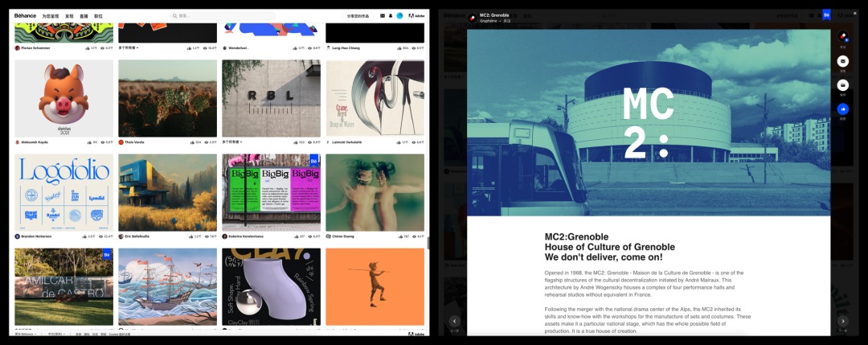The width and height of the screenshot is (868, 345).
Task: Click the share your work button
Action: point(358,16)
